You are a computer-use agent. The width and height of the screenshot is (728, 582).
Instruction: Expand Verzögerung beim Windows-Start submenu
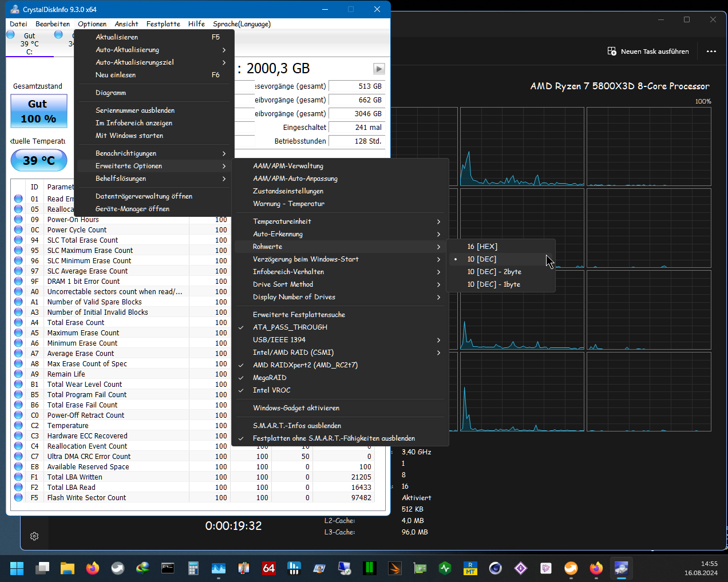click(341, 259)
